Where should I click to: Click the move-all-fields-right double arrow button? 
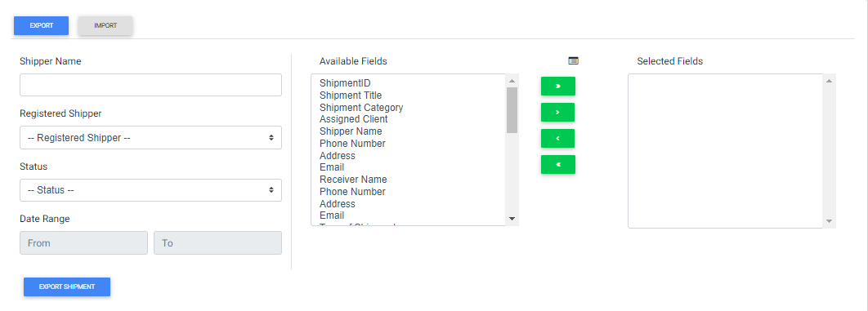click(x=558, y=87)
